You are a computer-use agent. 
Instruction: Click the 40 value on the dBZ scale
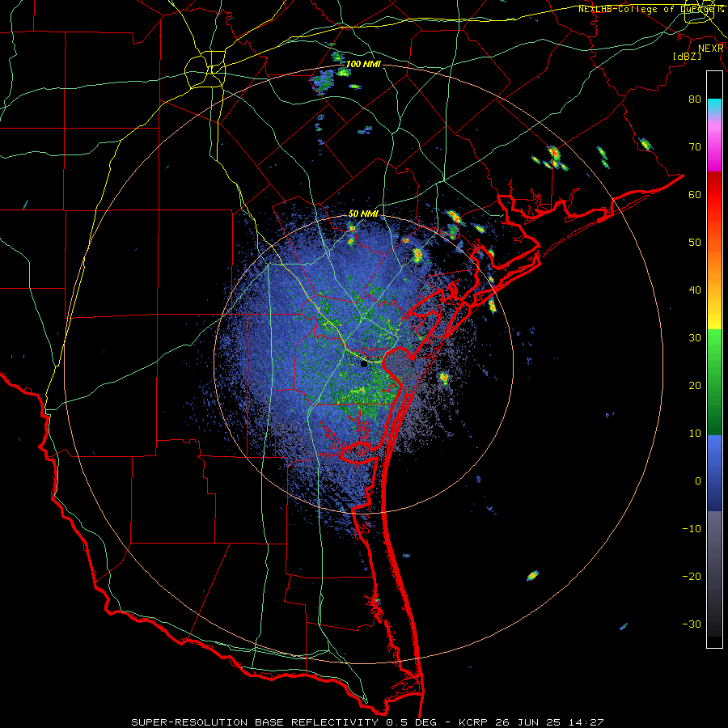point(695,290)
